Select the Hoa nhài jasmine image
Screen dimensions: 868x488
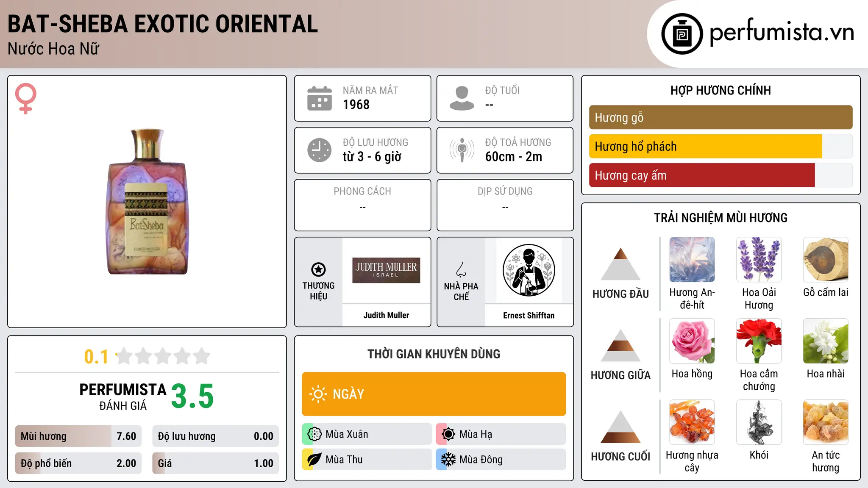826,341
